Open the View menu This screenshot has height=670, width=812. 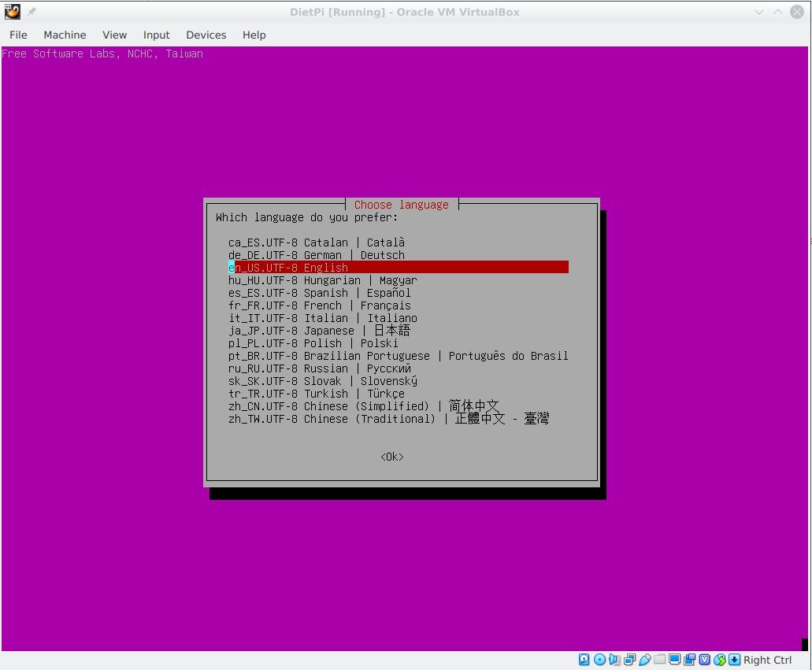pyautogui.click(x=114, y=35)
